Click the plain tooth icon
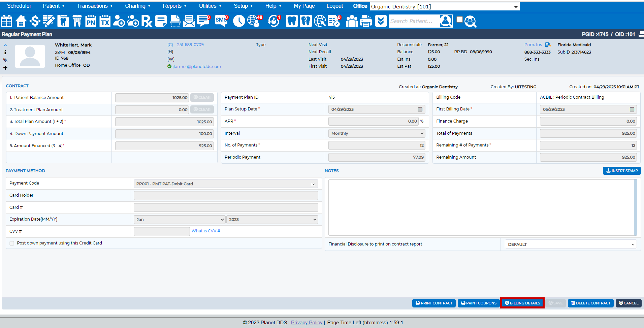This screenshot has width=644, height=328. point(292,21)
